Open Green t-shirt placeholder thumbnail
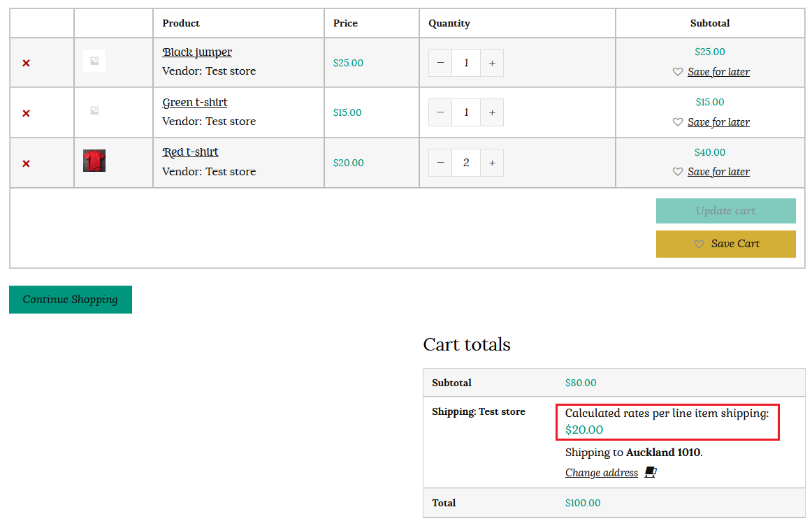 [x=94, y=111]
